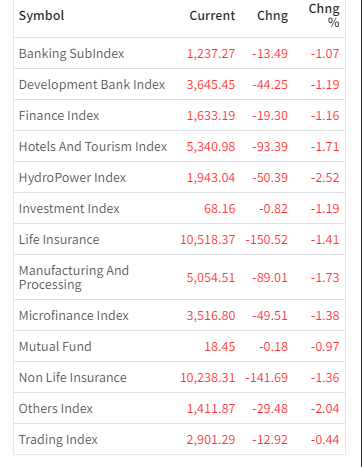
Task: Click the Investment Index symbol
Action: tap(69, 209)
